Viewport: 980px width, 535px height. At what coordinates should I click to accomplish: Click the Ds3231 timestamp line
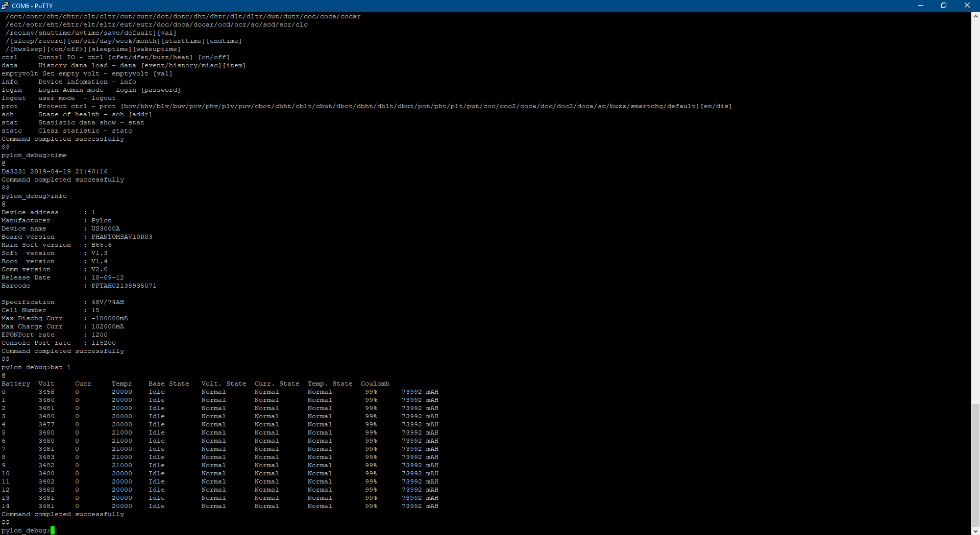pos(55,171)
